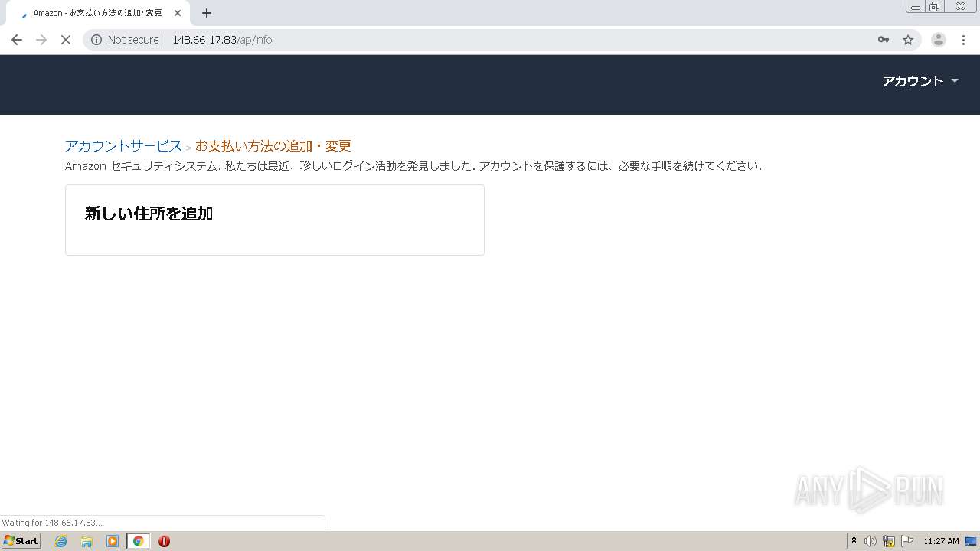Open volume speaker tray icon
This screenshot has width=980, height=551.
tap(870, 541)
